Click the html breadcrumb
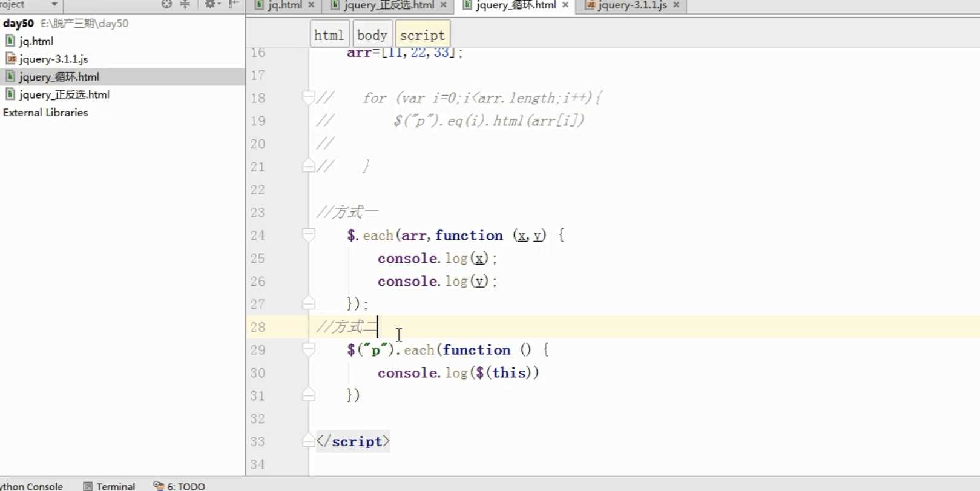 click(329, 35)
